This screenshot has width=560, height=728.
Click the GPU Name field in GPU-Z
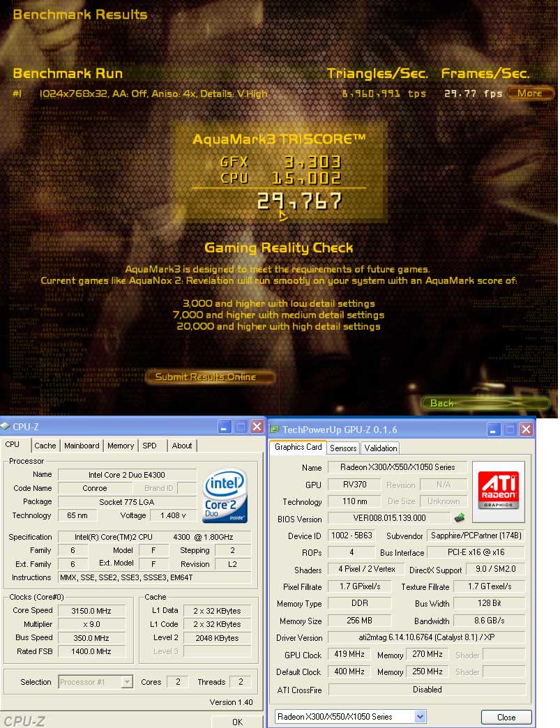[398, 467]
